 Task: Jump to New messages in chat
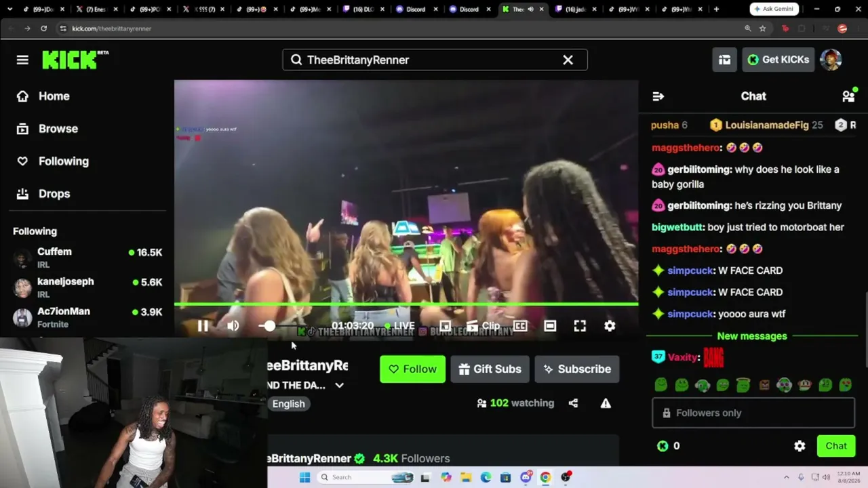[752, 336]
